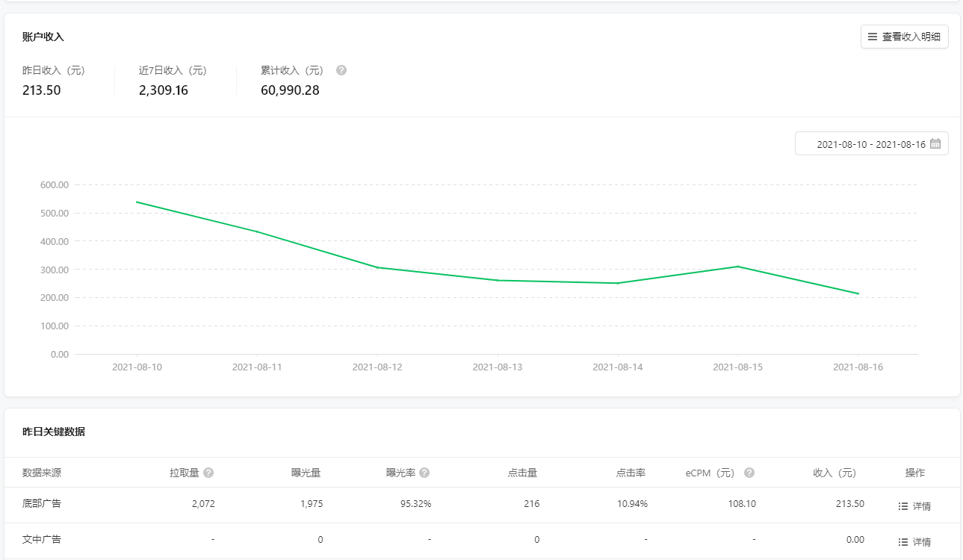
Task: Click the help icon beside 累计收入
Action: [341, 70]
